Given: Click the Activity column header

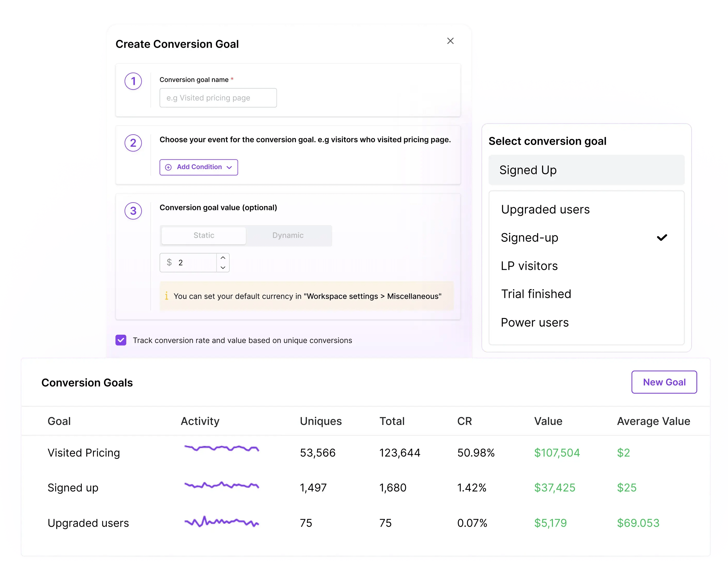Looking at the screenshot, I should (x=200, y=421).
